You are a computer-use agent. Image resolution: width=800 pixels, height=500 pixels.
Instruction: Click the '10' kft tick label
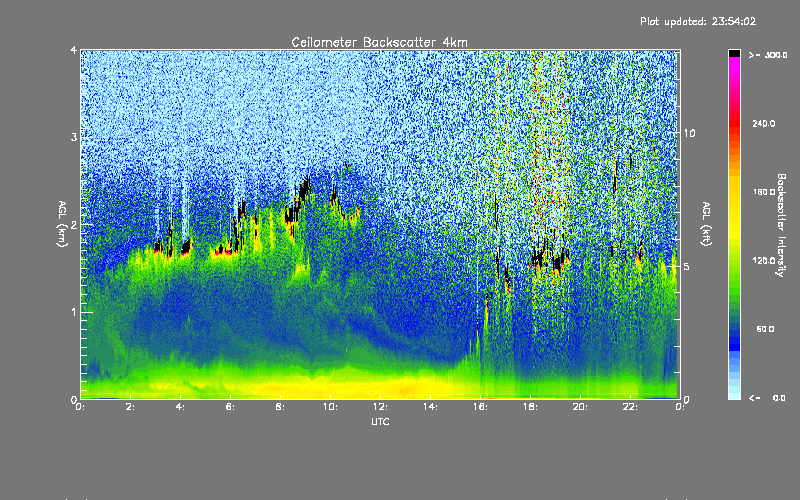pos(689,134)
